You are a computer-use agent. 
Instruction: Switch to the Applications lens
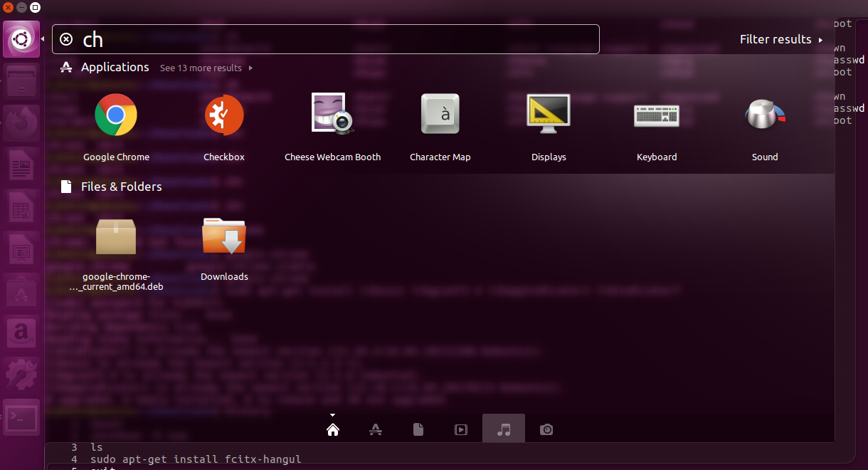[x=375, y=429]
